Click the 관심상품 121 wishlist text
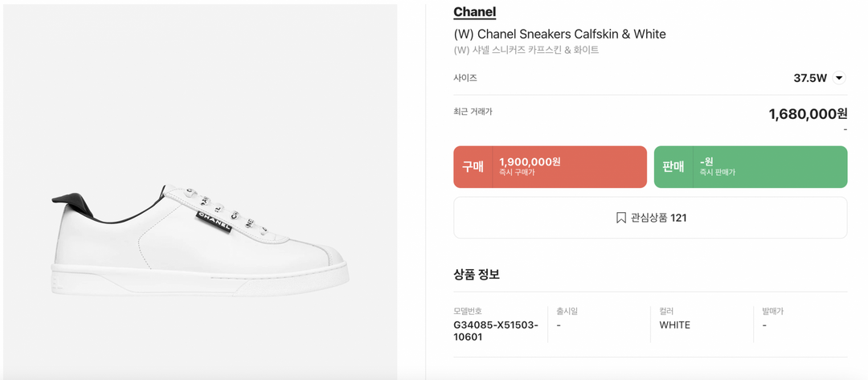Viewport: 868px width, 380px height. click(658, 218)
